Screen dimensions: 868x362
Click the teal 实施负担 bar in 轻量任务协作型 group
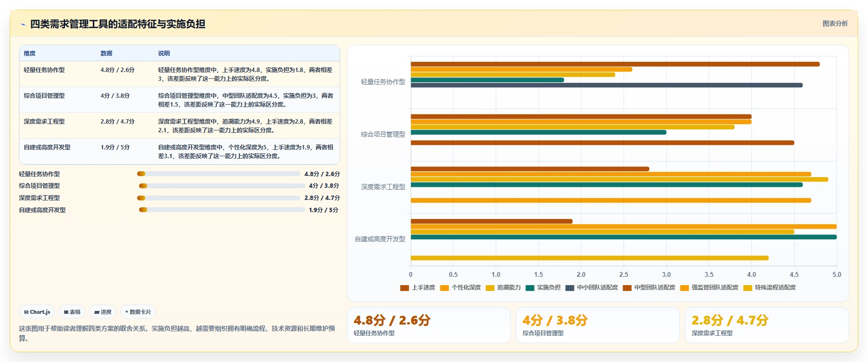coord(487,80)
